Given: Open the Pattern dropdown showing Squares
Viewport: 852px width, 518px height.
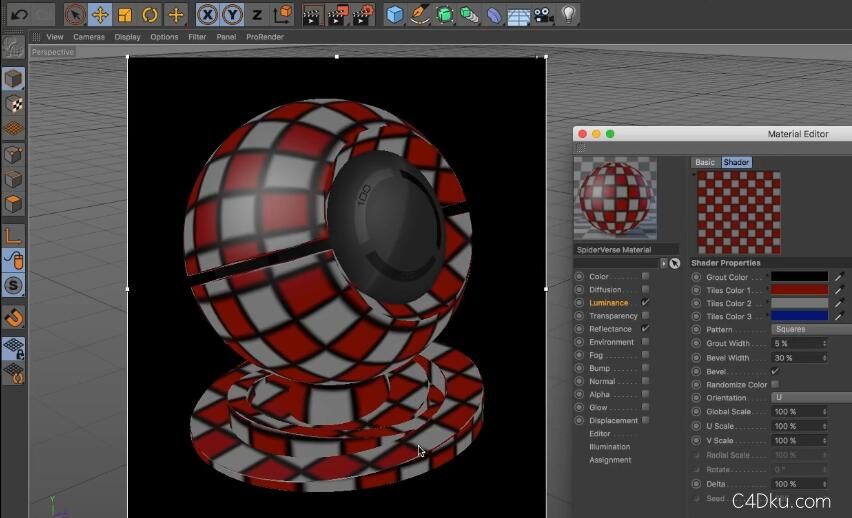Looking at the screenshot, I should 811,329.
